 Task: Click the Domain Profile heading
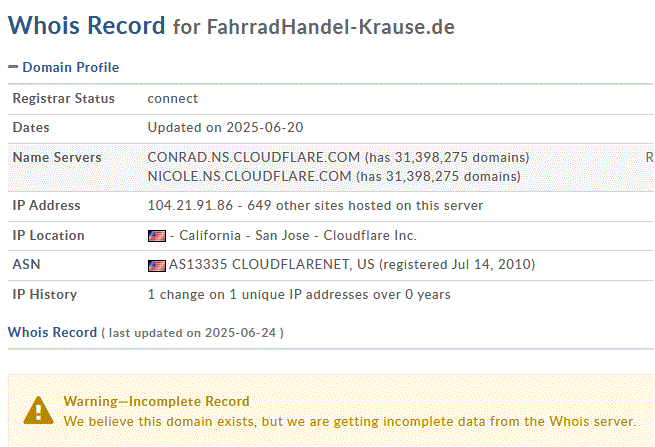point(71,67)
